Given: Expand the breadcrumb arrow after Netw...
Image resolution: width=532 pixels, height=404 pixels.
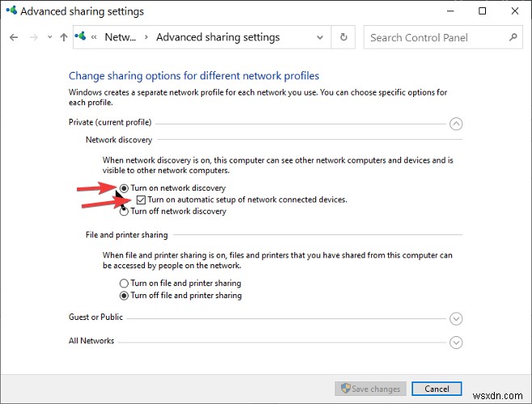Looking at the screenshot, I should (146, 37).
